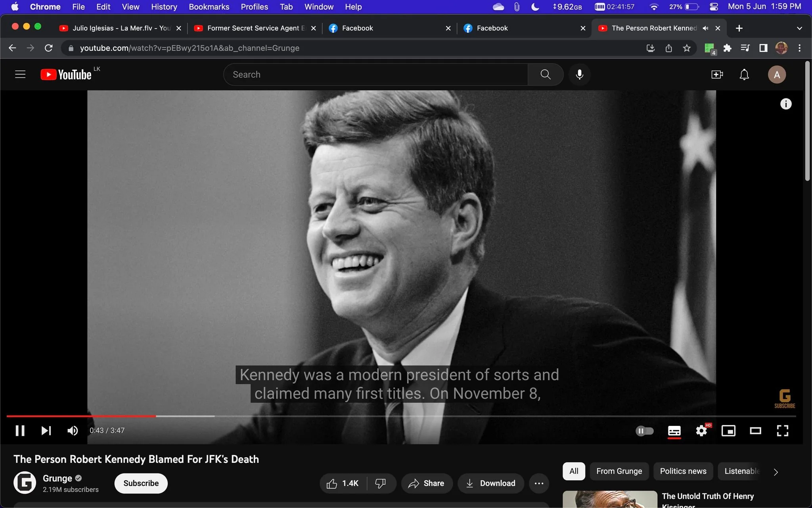The image size is (812, 508).
Task: Enter full screen mode
Action: point(782,431)
